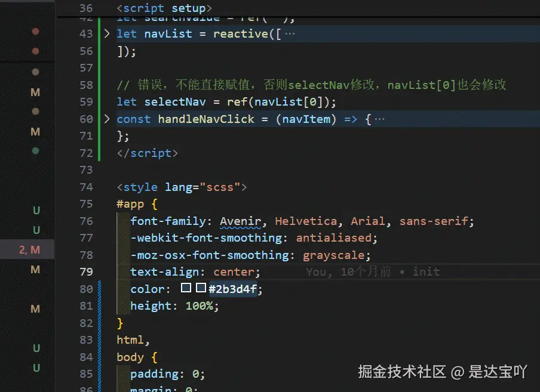Click the "M" badge near sidebar bottom

(35, 309)
